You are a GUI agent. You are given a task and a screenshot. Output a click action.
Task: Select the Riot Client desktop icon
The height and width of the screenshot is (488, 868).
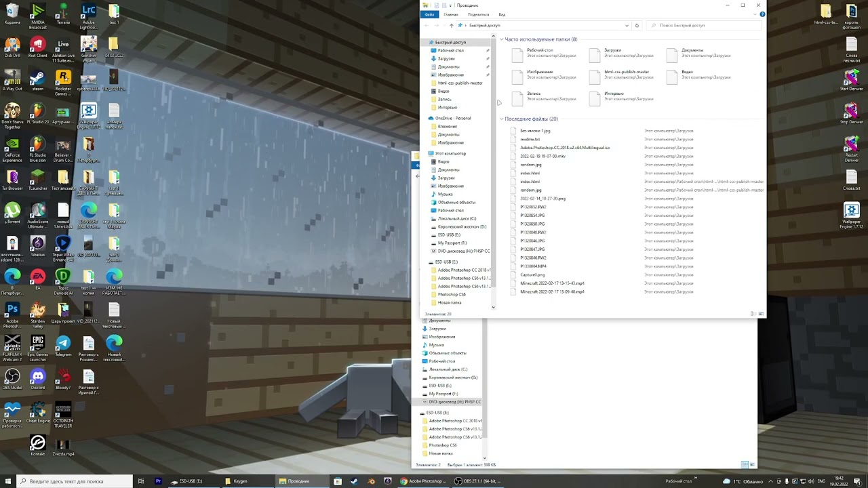click(38, 48)
